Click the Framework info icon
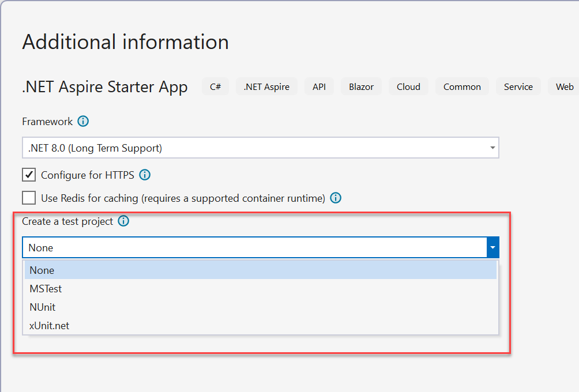Viewport: 579px width, 392px height. pyautogui.click(x=83, y=121)
